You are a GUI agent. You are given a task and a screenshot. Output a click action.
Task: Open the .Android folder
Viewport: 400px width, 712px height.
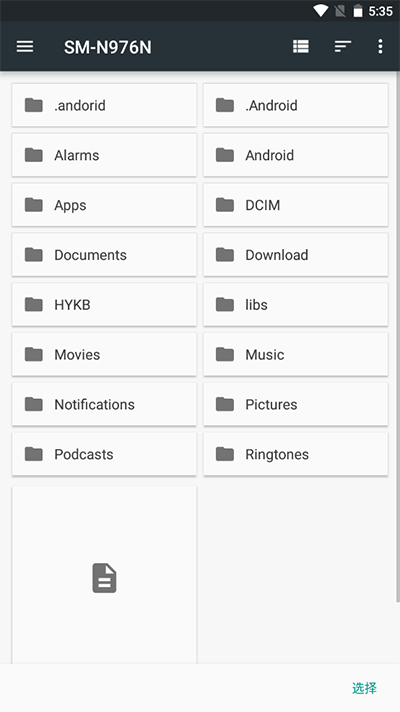pyautogui.click(x=296, y=105)
